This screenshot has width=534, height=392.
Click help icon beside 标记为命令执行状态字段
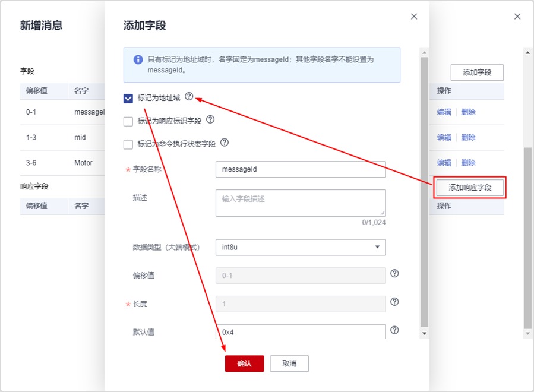click(x=224, y=143)
